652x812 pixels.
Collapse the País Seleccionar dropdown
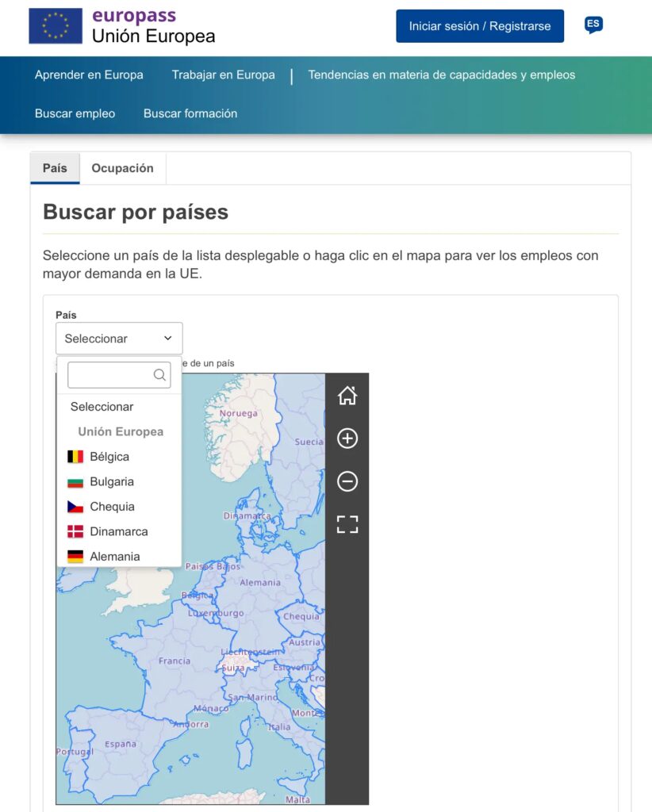pos(119,339)
